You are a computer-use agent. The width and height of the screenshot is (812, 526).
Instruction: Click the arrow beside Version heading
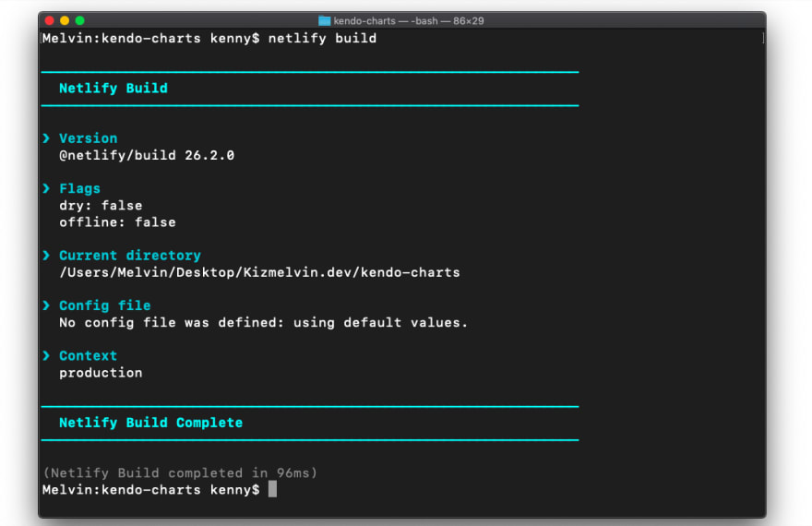tap(47, 137)
